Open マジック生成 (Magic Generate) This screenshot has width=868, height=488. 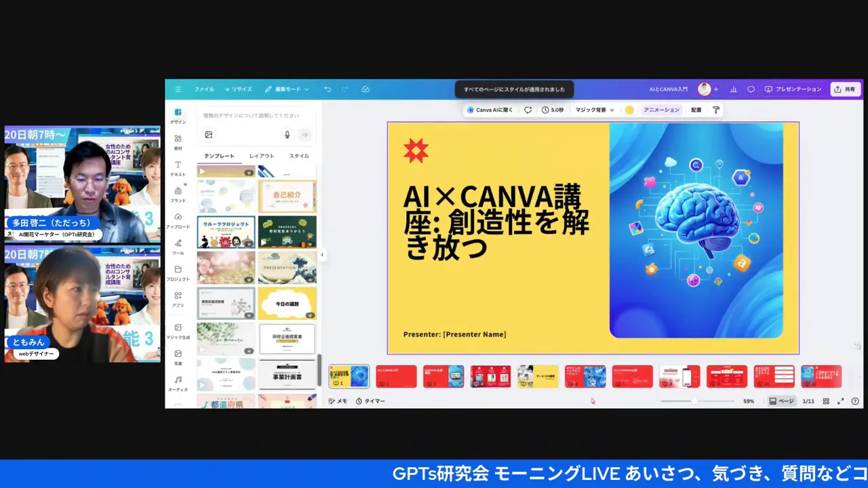[178, 332]
